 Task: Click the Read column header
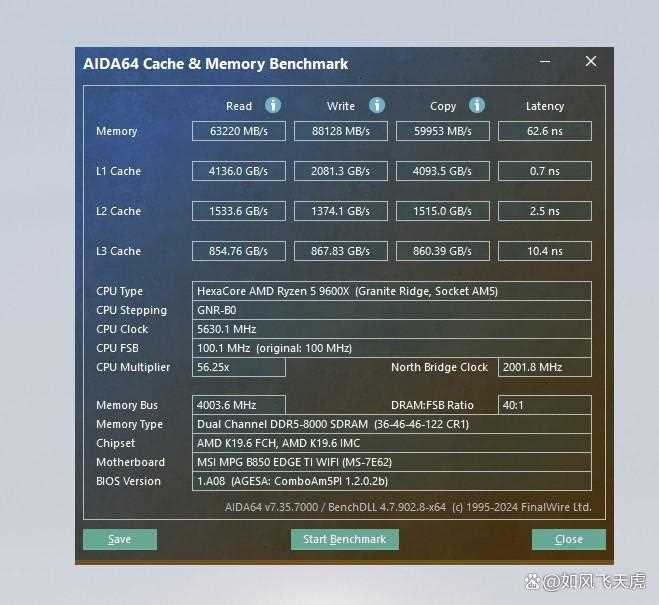[x=239, y=106]
